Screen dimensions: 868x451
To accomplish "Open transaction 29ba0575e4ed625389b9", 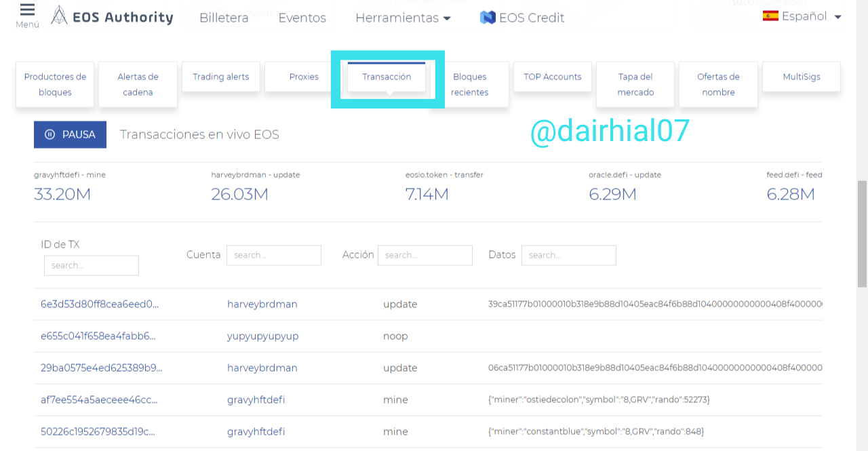I will (x=102, y=368).
